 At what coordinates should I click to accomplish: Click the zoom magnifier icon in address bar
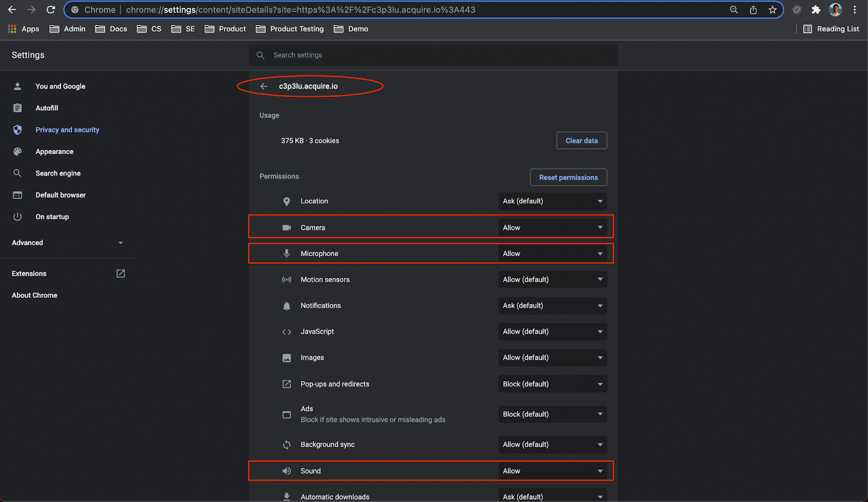tap(733, 10)
